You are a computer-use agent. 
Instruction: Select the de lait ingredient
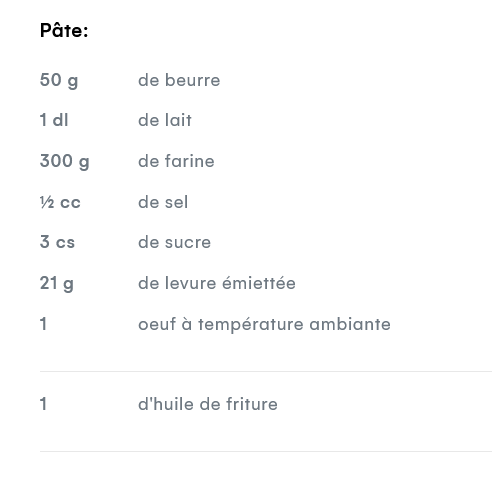point(165,120)
